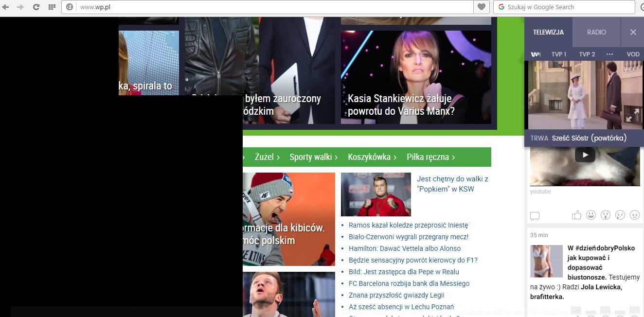This screenshot has height=317, width=644.
Task: Click the '35 min' post timestamp
Action: [539, 235]
